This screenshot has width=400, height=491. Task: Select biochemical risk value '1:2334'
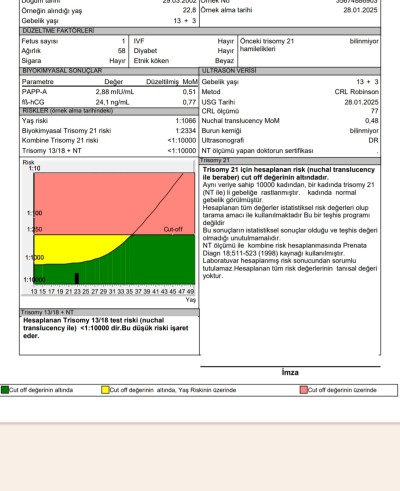tap(186, 131)
